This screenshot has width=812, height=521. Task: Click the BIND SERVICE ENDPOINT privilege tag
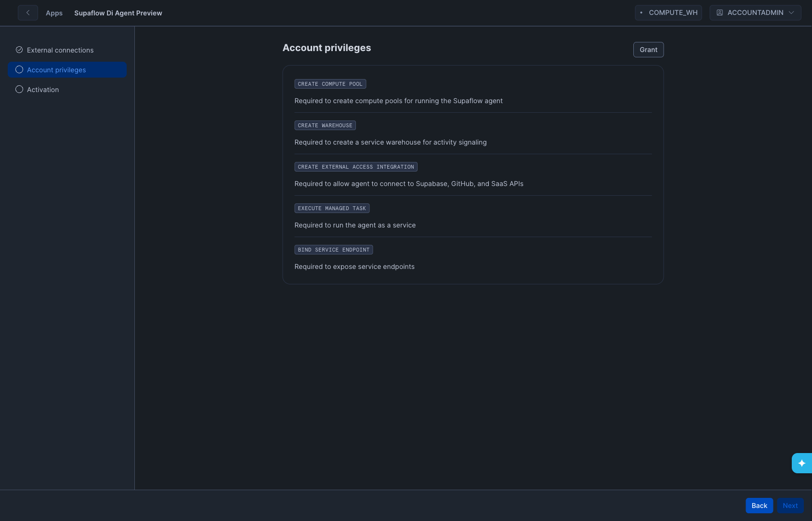click(333, 250)
